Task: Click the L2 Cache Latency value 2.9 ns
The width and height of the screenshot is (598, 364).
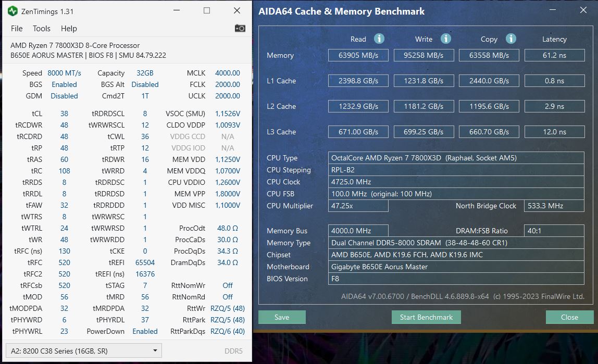Action: (555, 106)
